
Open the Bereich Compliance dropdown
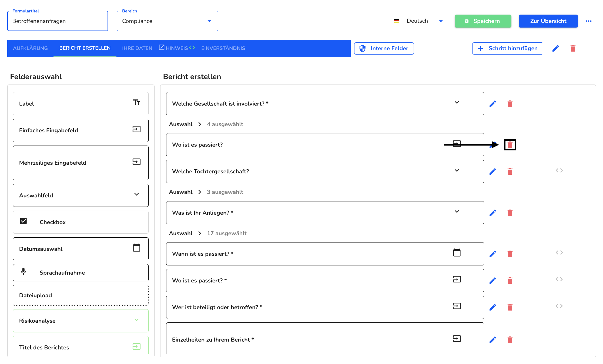(x=167, y=21)
